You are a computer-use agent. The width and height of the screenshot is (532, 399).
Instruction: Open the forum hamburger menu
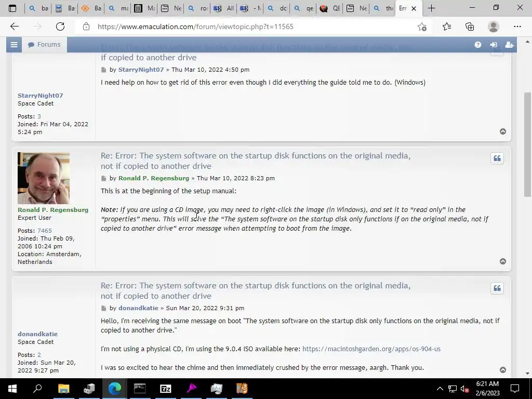(14, 45)
